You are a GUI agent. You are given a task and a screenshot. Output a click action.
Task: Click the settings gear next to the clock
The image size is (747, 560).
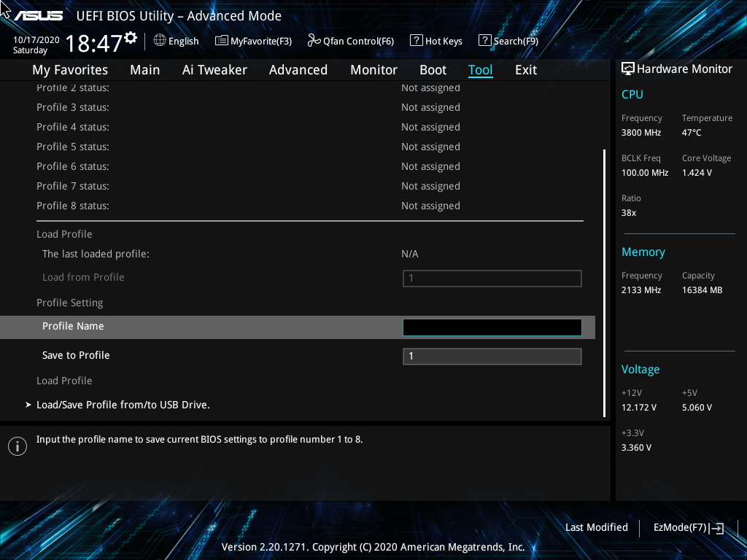click(131, 38)
